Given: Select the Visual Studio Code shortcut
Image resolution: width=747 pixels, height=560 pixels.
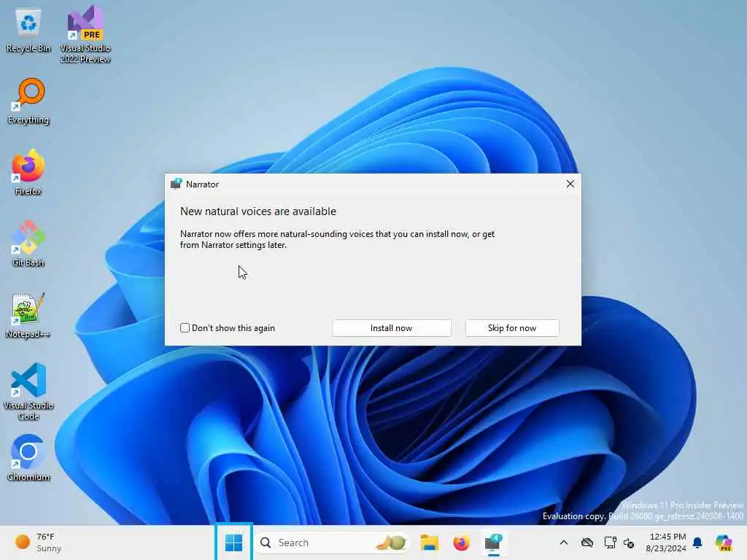Looking at the screenshot, I should tap(28, 392).
